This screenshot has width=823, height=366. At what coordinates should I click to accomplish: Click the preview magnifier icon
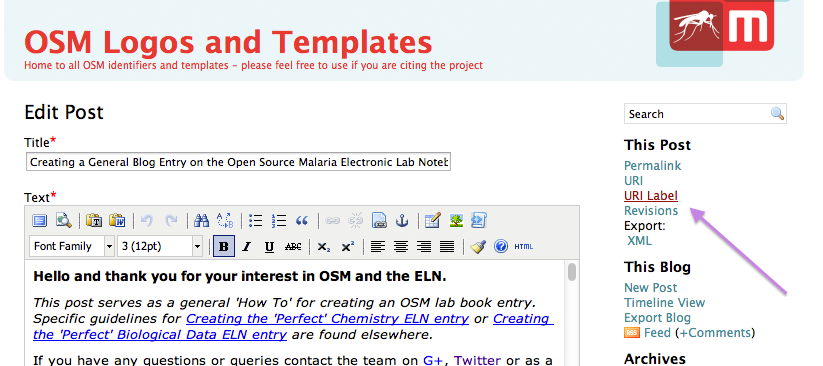point(63,221)
